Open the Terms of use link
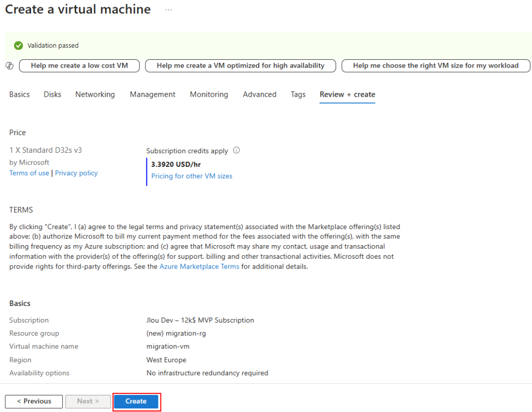The image size is (532, 412). coord(29,173)
